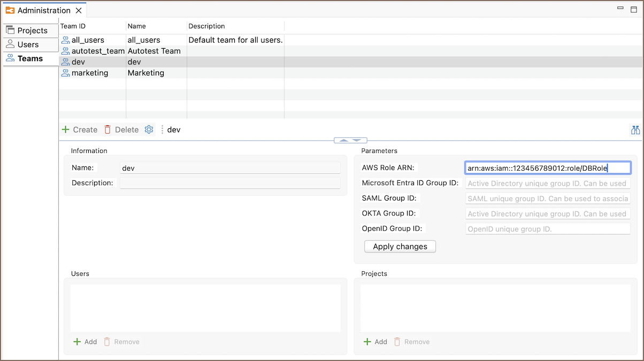Click the binoculars search icon
644x361 pixels.
coord(635,130)
